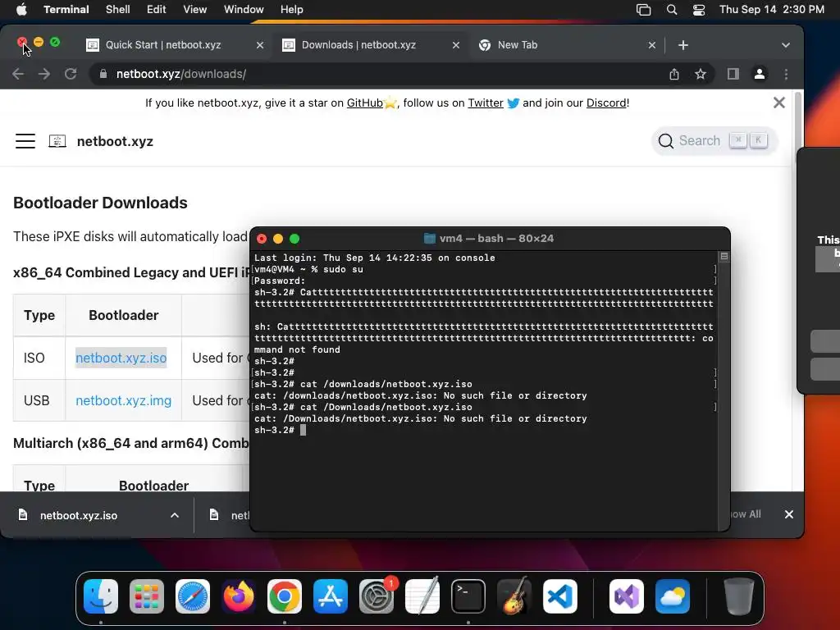The width and height of the screenshot is (840, 630).
Task: Click the Terminal scrollback marker icon
Action: tap(724, 257)
